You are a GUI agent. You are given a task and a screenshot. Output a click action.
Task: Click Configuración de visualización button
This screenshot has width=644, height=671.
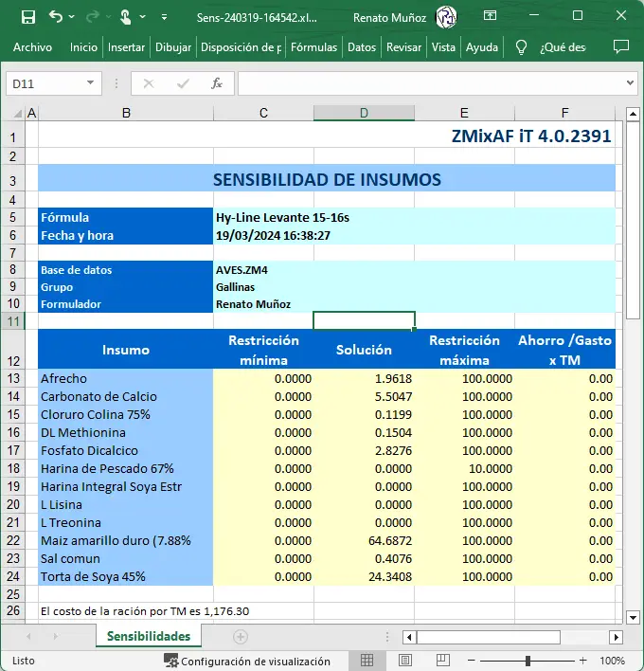click(248, 661)
